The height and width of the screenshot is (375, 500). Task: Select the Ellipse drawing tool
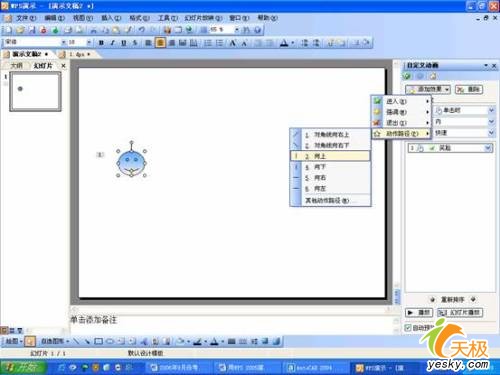click(110, 341)
